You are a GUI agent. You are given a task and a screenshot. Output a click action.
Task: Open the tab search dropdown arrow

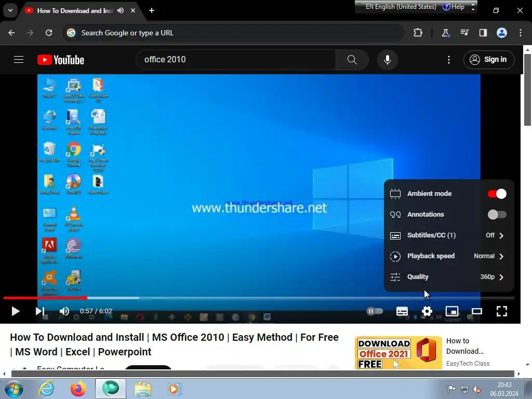point(10,10)
